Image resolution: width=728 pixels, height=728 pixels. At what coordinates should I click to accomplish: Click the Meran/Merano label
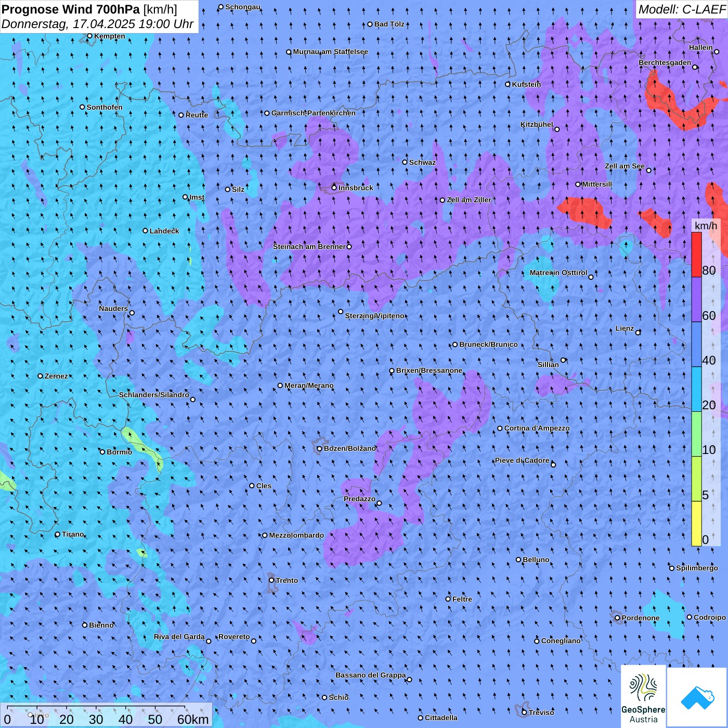point(309,385)
